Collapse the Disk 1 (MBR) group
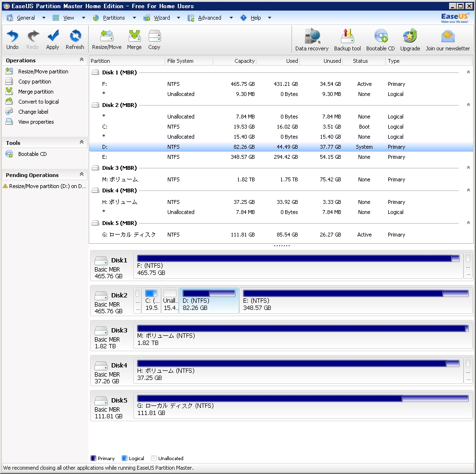 (x=468, y=72)
